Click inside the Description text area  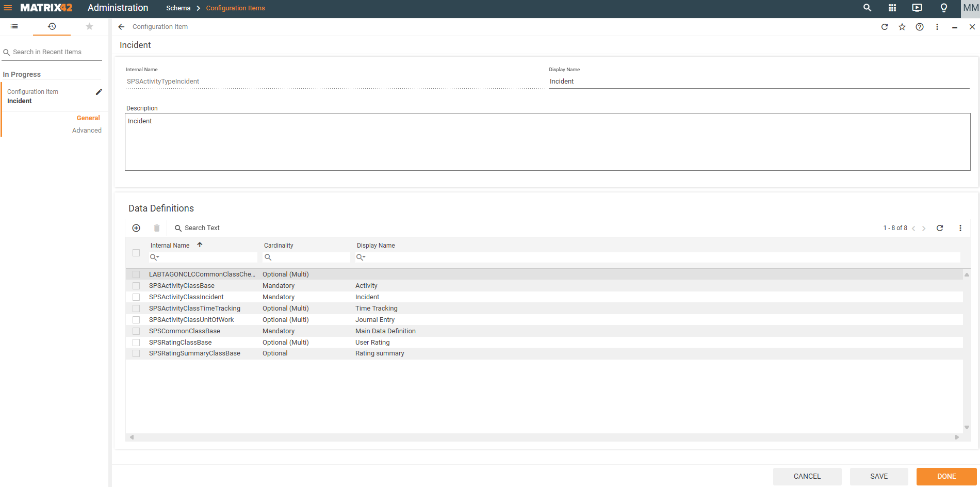[x=548, y=142]
